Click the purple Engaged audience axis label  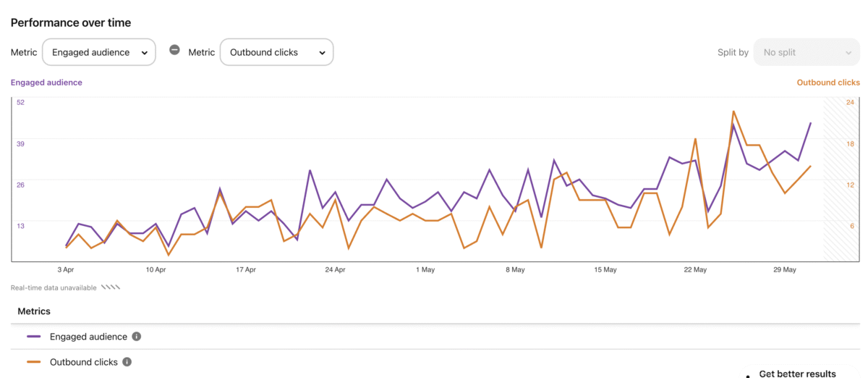(x=46, y=83)
